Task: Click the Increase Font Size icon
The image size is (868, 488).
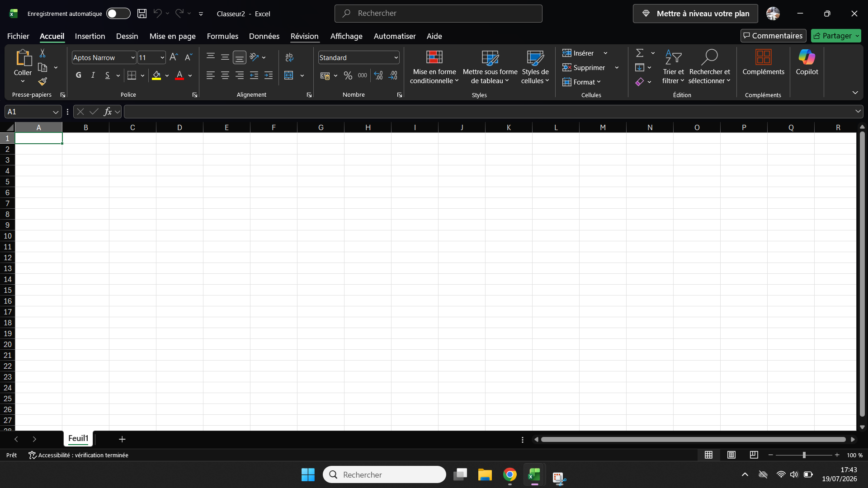Action: (174, 57)
